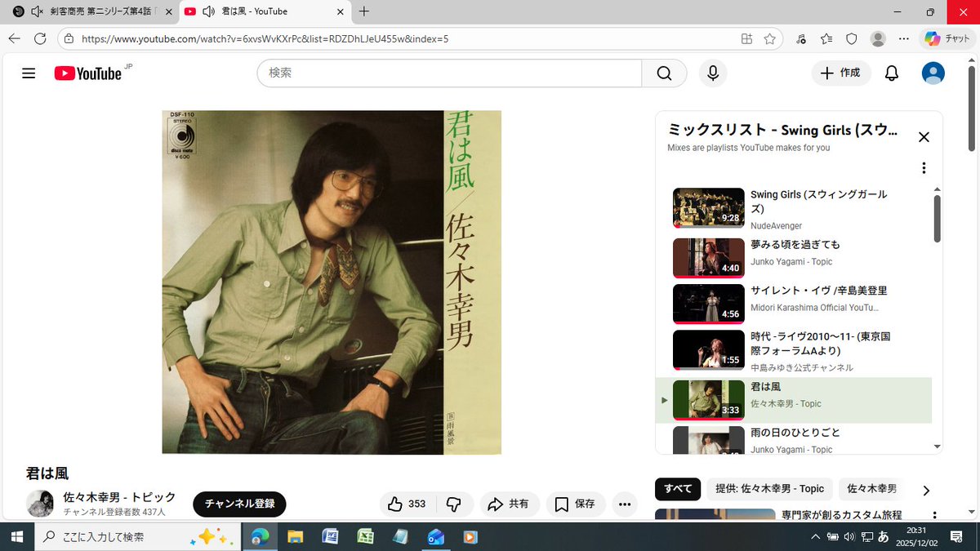View site information lock icon
Viewport: 980px width, 551px height.
(69, 38)
